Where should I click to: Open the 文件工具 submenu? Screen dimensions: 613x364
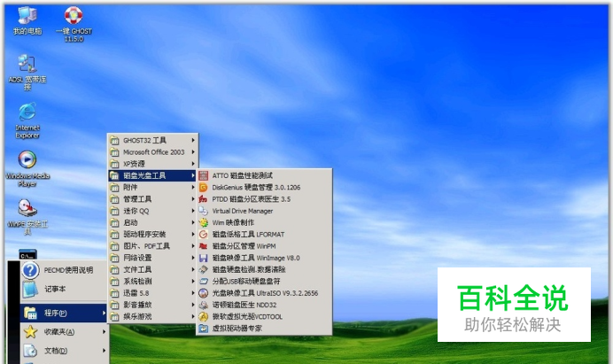pos(153,269)
